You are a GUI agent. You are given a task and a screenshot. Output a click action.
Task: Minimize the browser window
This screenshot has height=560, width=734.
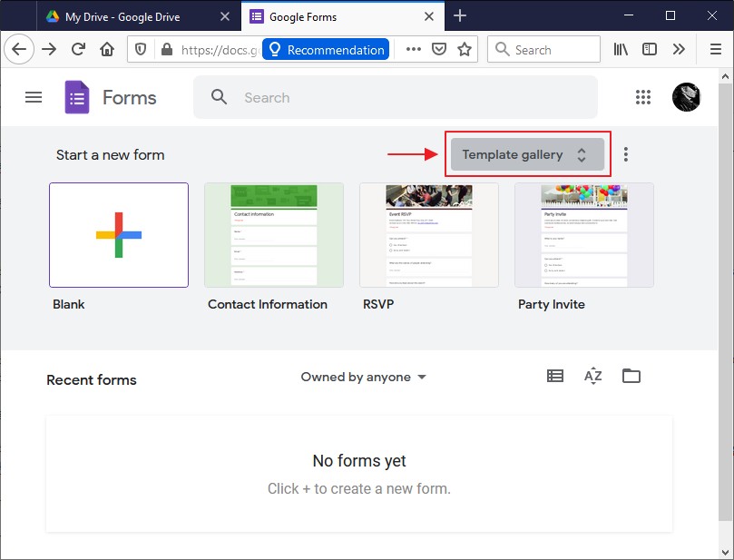pyautogui.click(x=629, y=15)
